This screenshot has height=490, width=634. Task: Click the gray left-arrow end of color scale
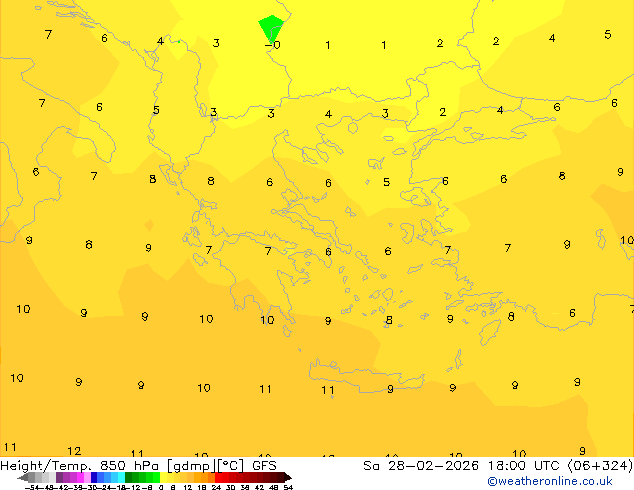[23, 477]
